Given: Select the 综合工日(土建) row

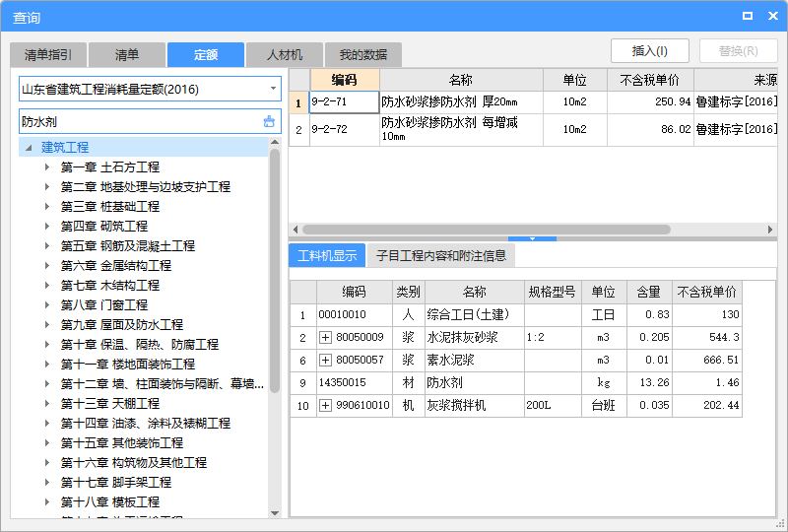Looking at the screenshot, I should (x=516, y=315).
